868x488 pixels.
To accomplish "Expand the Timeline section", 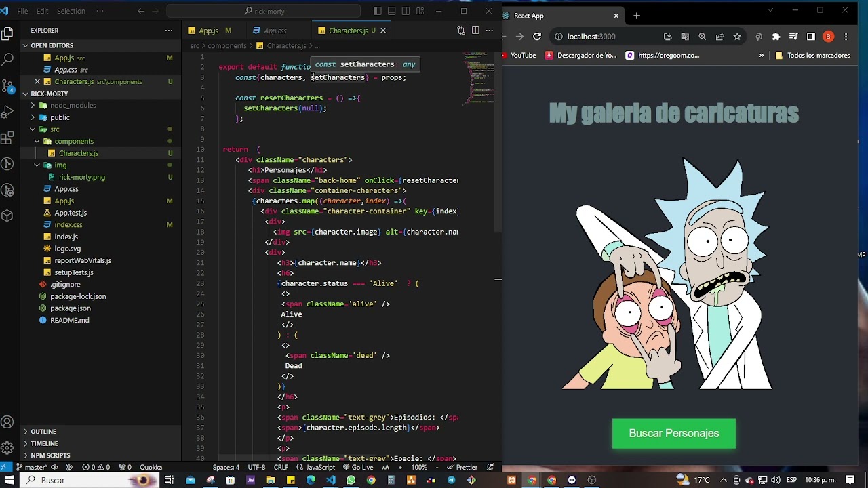I will (x=44, y=443).
